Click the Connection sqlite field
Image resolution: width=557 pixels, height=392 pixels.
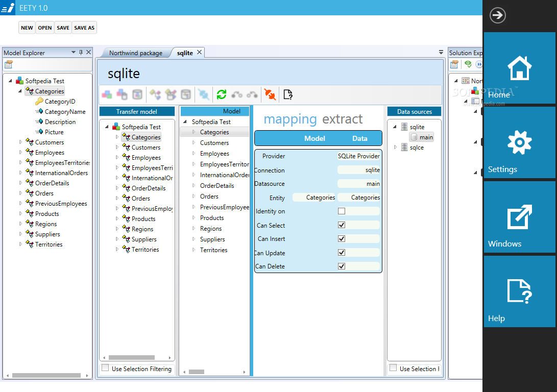click(358, 170)
